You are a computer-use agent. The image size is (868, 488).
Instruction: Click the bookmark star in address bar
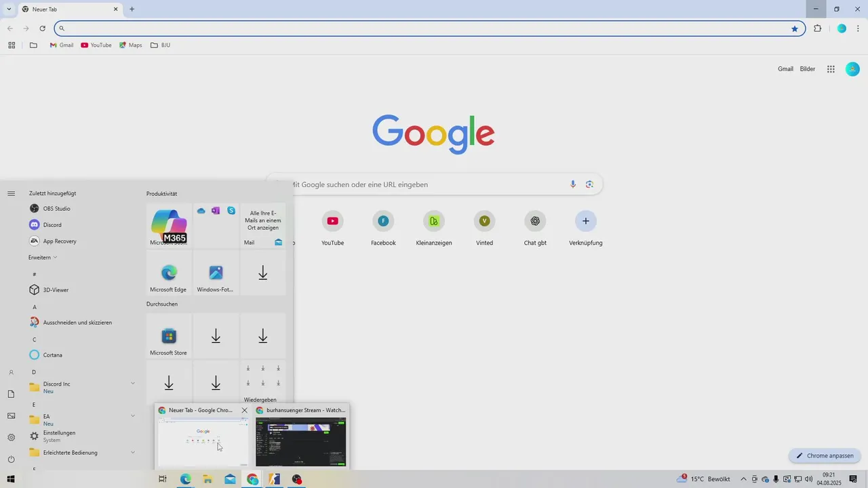795,28
